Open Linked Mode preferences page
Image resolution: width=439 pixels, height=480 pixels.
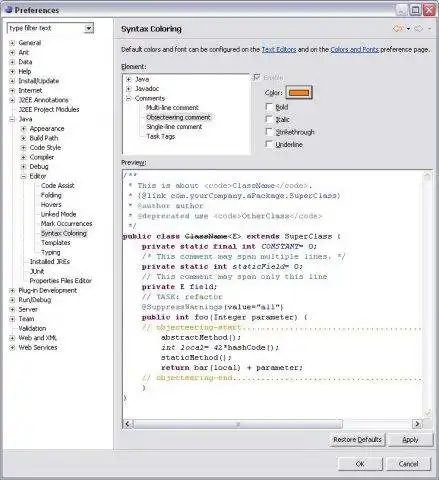(x=58, y=214)
